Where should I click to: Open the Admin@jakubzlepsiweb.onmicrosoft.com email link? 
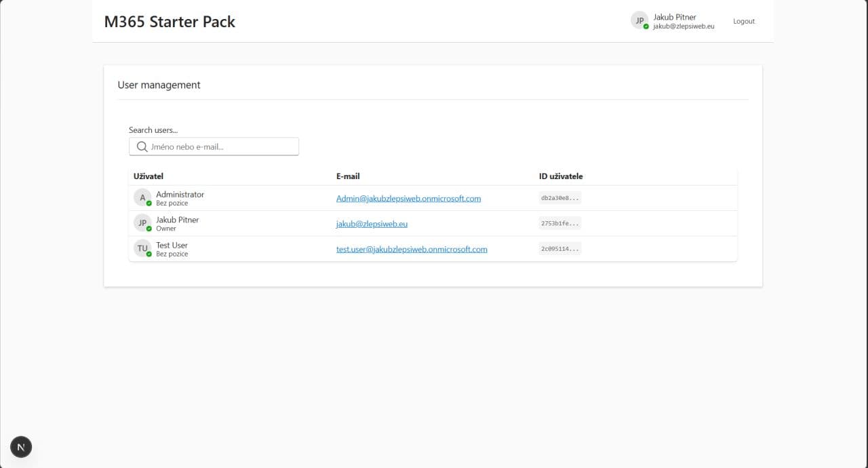pyautogui.click(x=408, y=199)
